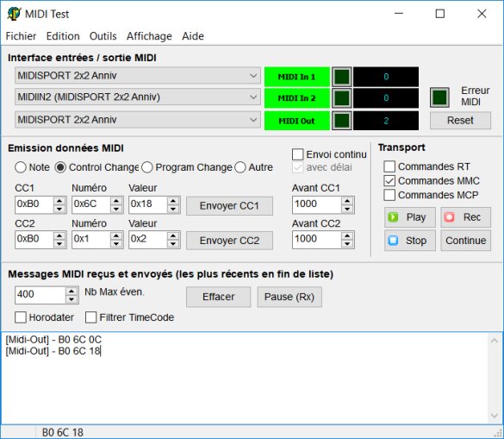
Task: Increase the Avant CC1 delay spinner
Action: click(347, 201)
